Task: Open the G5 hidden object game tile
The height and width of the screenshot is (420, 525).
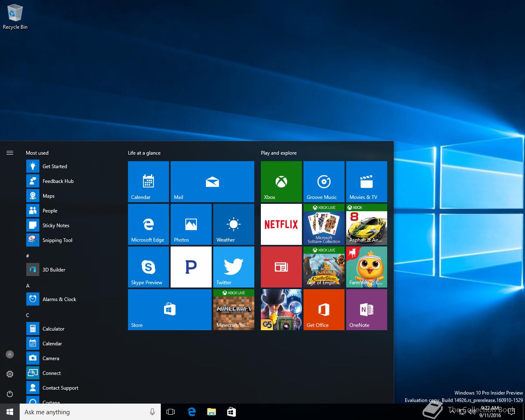Action: click(281, 310)
